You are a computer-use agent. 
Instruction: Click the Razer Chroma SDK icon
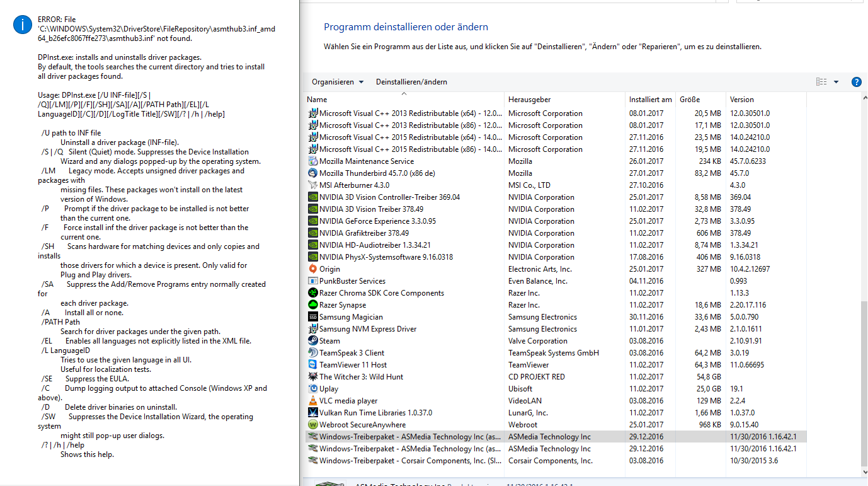313,293
